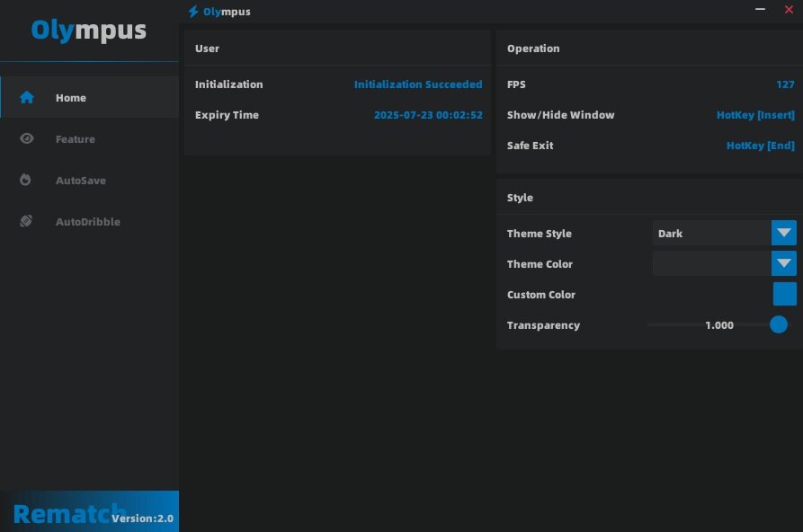The height and width of the screenshot is (532, 803).
Task: Click the Show/Hide Window HotKey [Insert] value
Action: point(755,115)
